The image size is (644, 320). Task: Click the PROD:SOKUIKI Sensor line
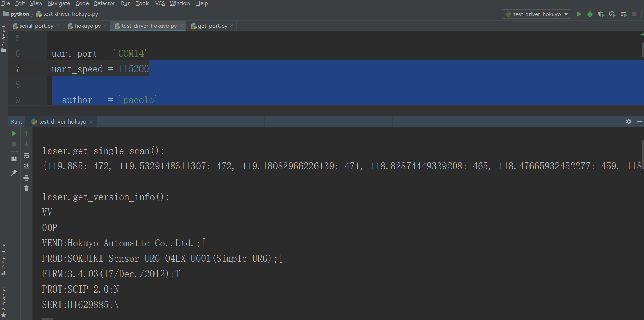[x=162, y=259]
